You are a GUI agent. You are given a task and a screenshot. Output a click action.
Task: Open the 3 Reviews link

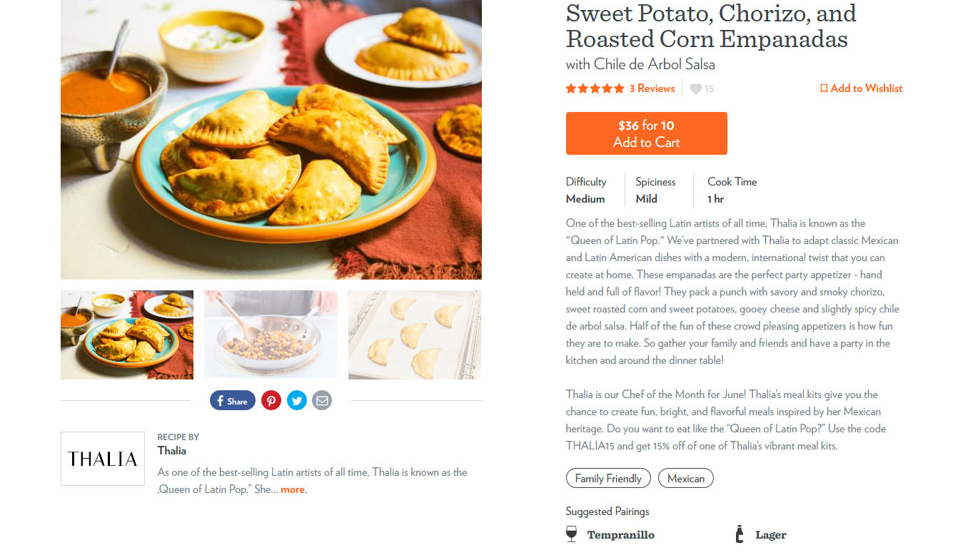coord(652,88)
